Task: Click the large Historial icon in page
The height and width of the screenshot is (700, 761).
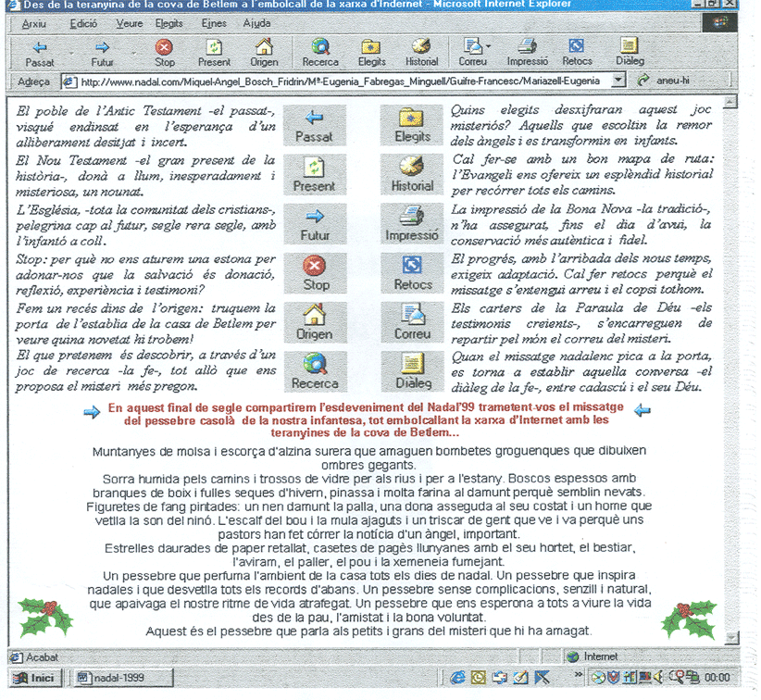Action: coord(412,174)
